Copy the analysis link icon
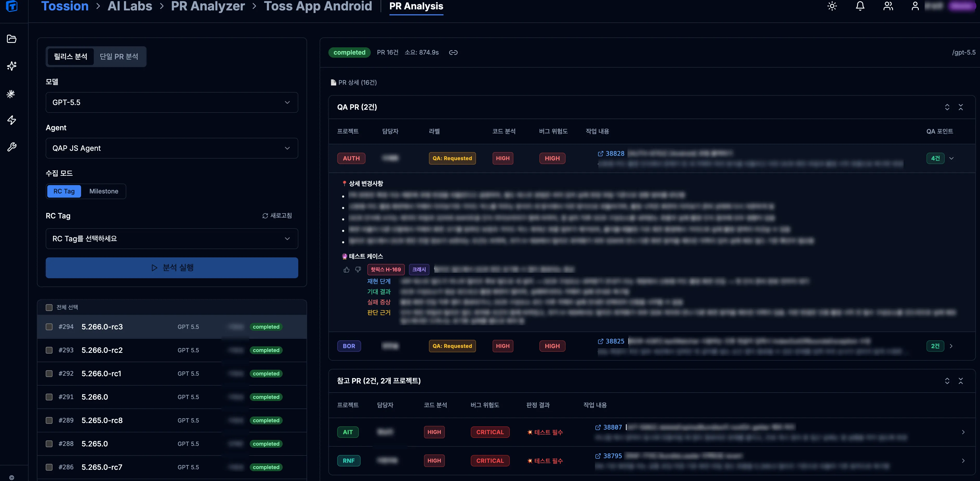The image size is (980, 481). 453,53
